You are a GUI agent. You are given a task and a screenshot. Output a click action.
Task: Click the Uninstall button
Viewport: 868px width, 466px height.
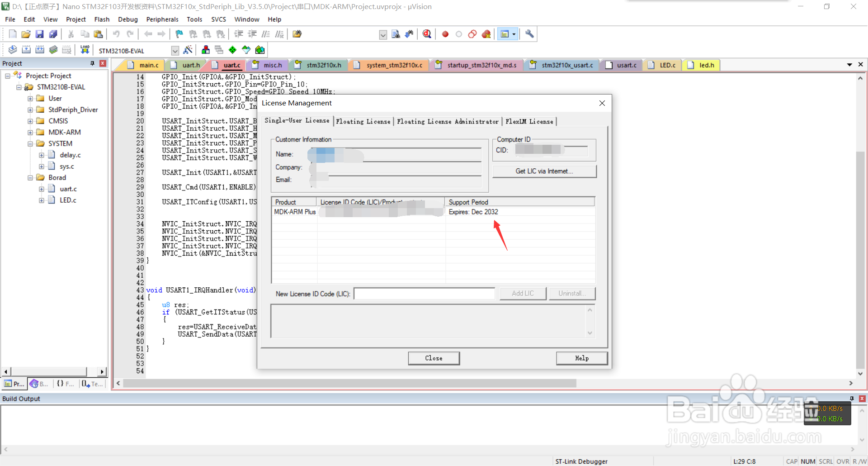pyautogui.click(x=572, y=294)
